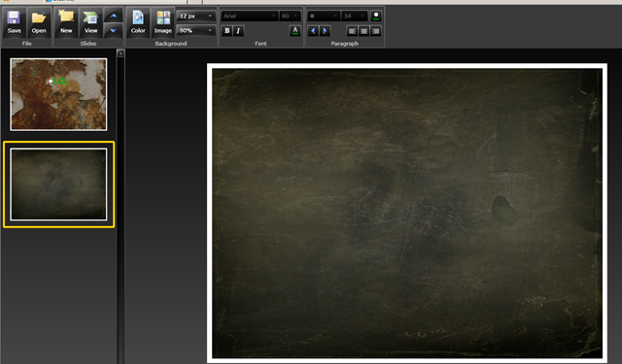This screenshot has height=364, width=622.
Task: Toggle Bold text formatting
Action: (226, 31)
